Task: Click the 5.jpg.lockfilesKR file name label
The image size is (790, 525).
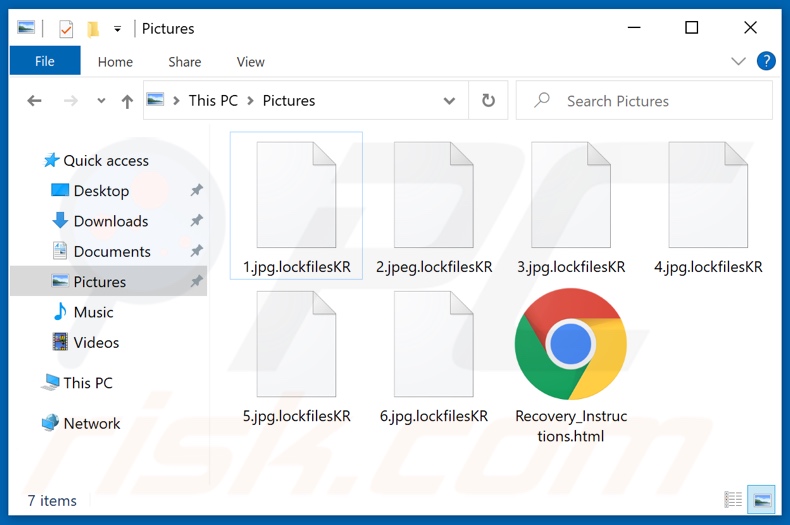Action: click(297, 416)
